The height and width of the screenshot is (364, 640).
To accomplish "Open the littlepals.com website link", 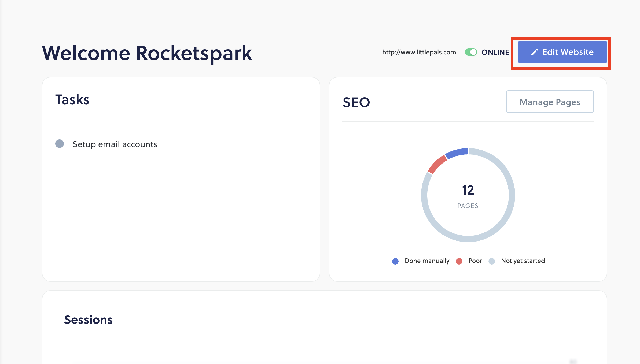I will click(x=419, y=52).
